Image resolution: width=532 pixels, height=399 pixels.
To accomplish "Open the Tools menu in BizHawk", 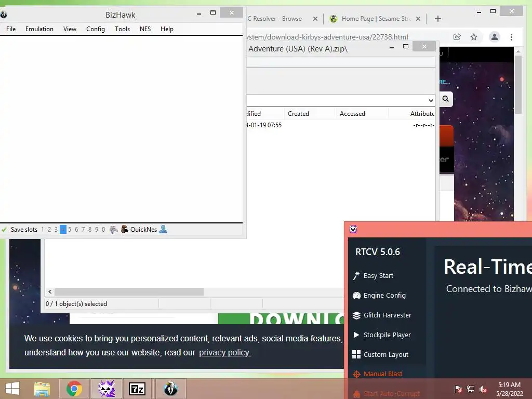I will coord(122,29).
